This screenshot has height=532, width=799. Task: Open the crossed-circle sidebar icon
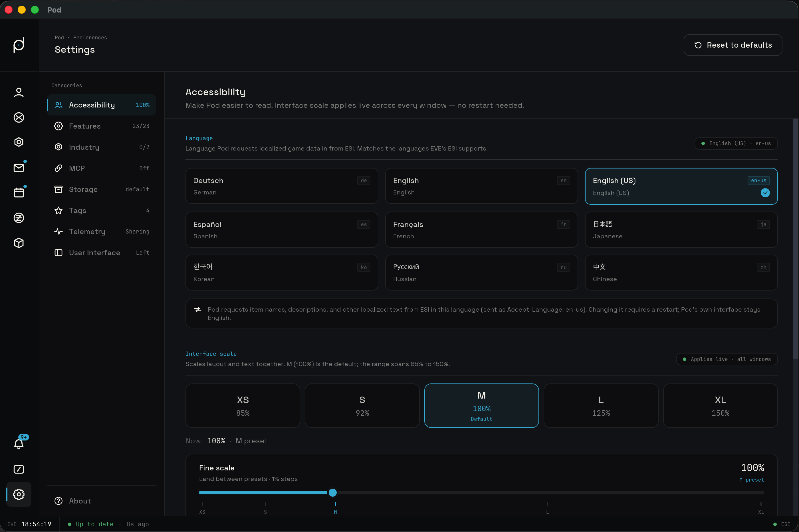pos(19,117)
